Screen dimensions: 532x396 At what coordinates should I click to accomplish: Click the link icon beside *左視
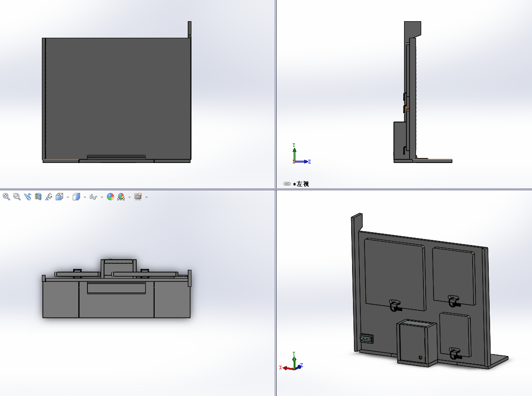pyautogui.click(x=287, y=184)
